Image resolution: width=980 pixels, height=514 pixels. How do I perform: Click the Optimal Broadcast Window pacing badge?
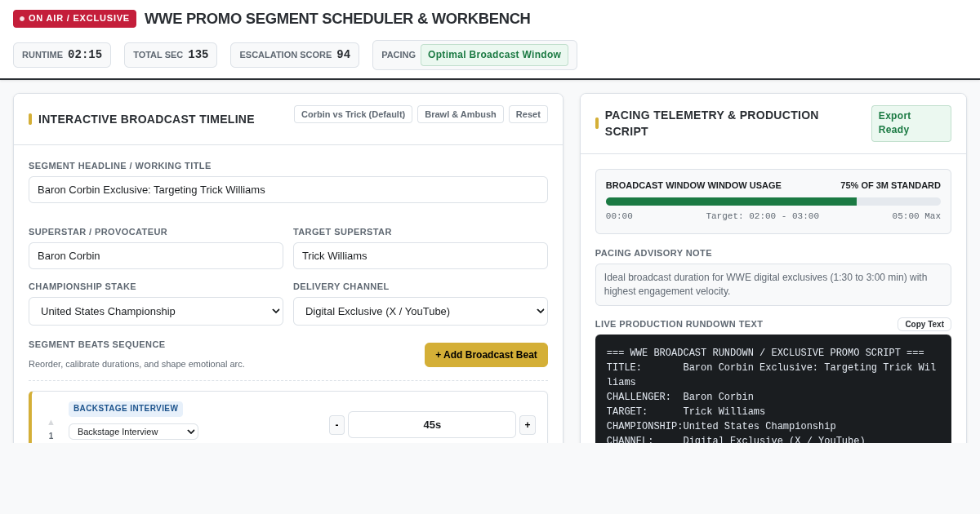click(494, 55)
